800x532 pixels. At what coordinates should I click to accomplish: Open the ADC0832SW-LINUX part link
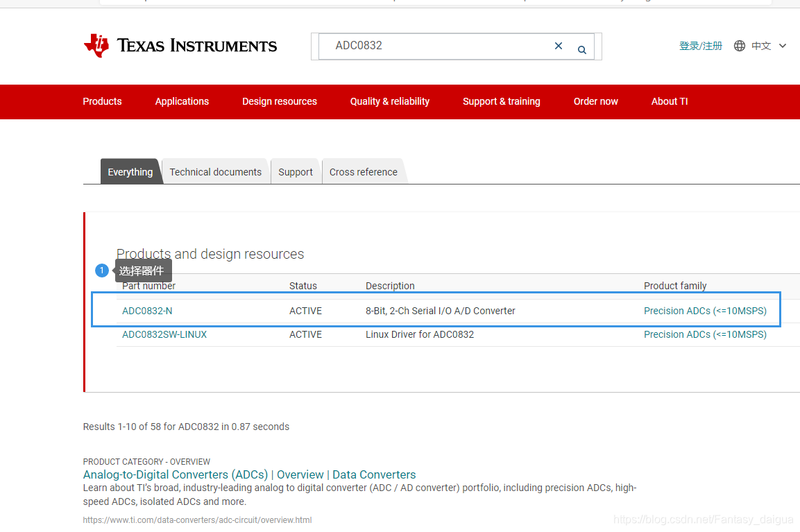click(x=164, y=334)
